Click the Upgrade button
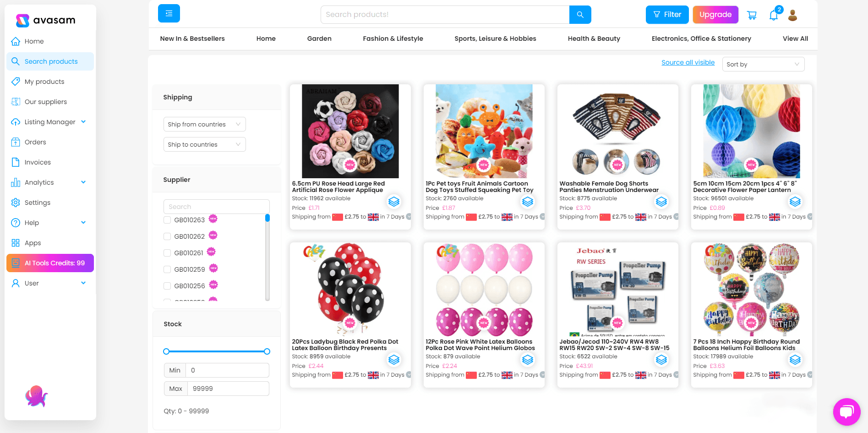Viewport: 868px width, 433px height. click(x=715, y=14)
